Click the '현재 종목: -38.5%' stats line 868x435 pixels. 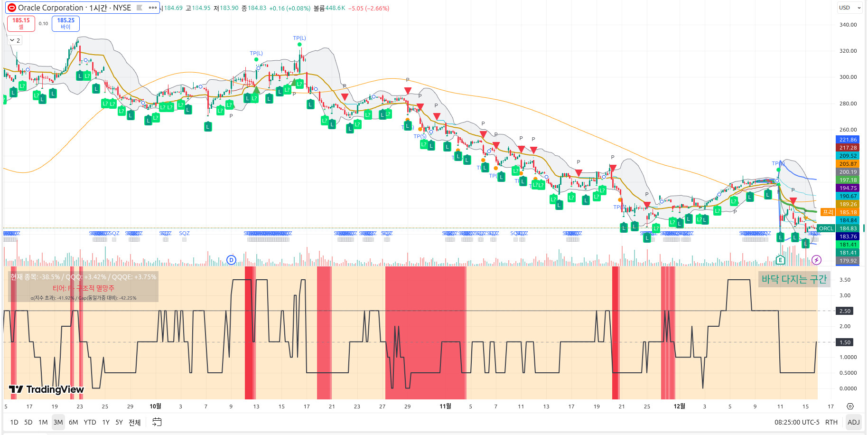click(84, 277)
